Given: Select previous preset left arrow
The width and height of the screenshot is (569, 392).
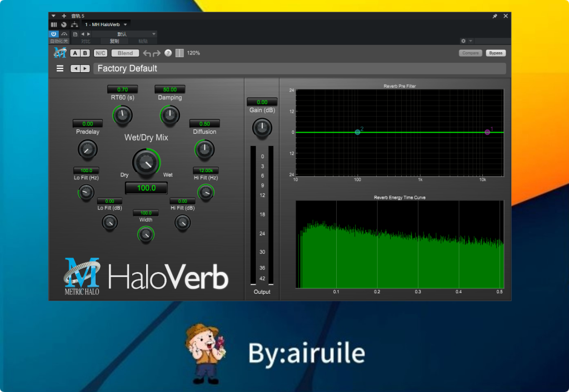Looking at the screenshot, I should click(76, 68).
